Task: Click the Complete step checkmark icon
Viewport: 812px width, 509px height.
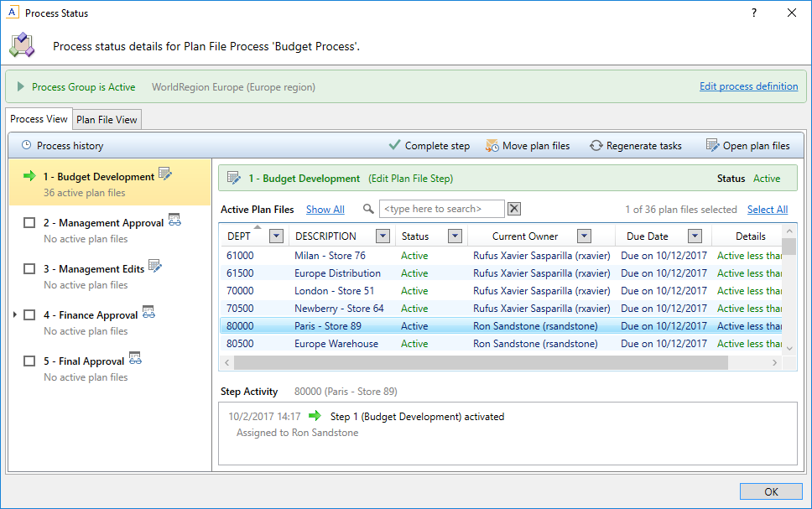Action: 394,145
